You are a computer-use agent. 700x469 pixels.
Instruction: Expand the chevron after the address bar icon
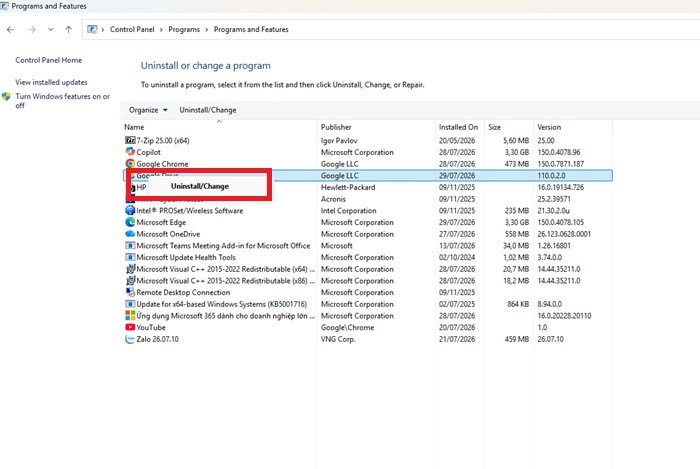(x=103, y=29)
